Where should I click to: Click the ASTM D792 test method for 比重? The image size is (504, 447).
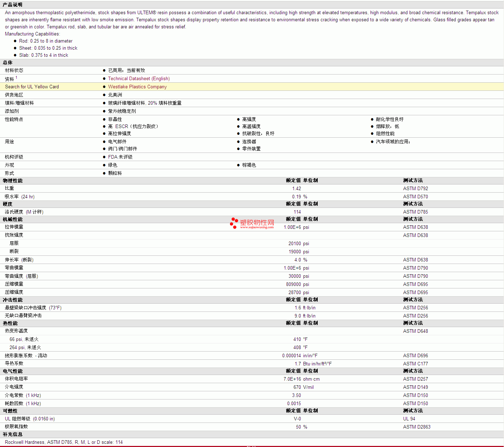pyautogui.click(x=415, y=189)
